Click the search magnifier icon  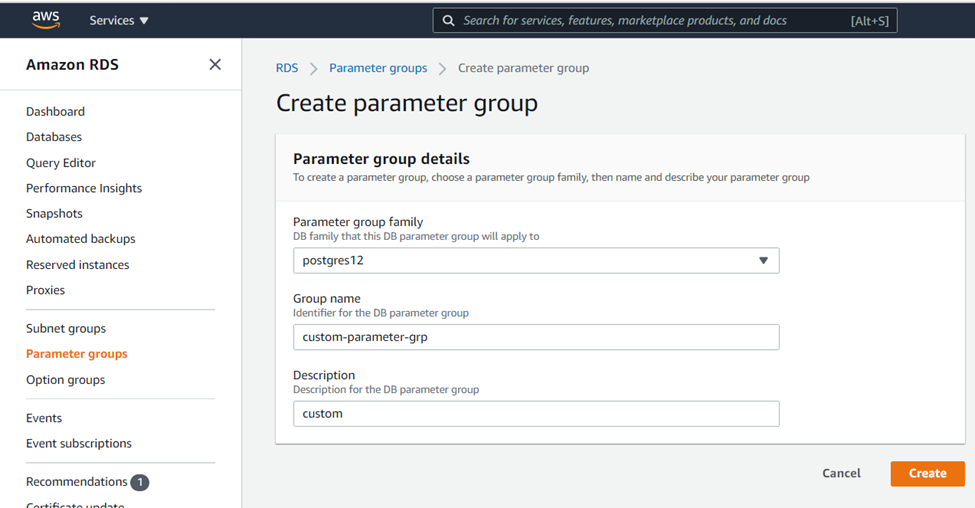point(449,20)
